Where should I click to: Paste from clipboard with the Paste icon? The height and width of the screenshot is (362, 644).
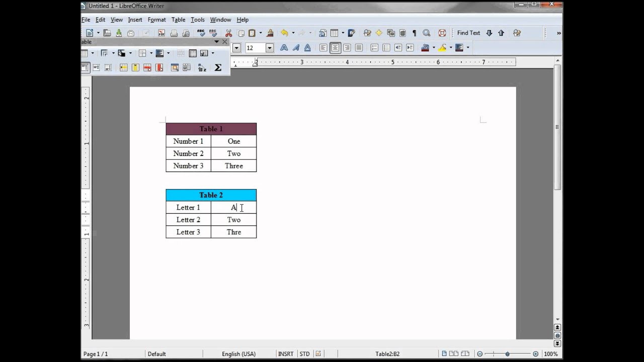tap(252, 33)
